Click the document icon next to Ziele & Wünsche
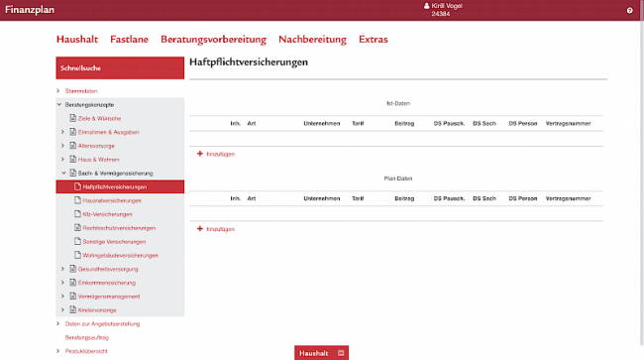Viewport: 644px width, 360px height. [x=72, y=118]
